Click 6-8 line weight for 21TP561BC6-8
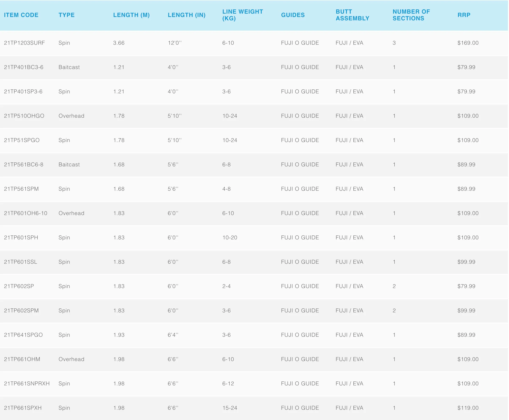The image size is (509, 420). tap(226, 164)
